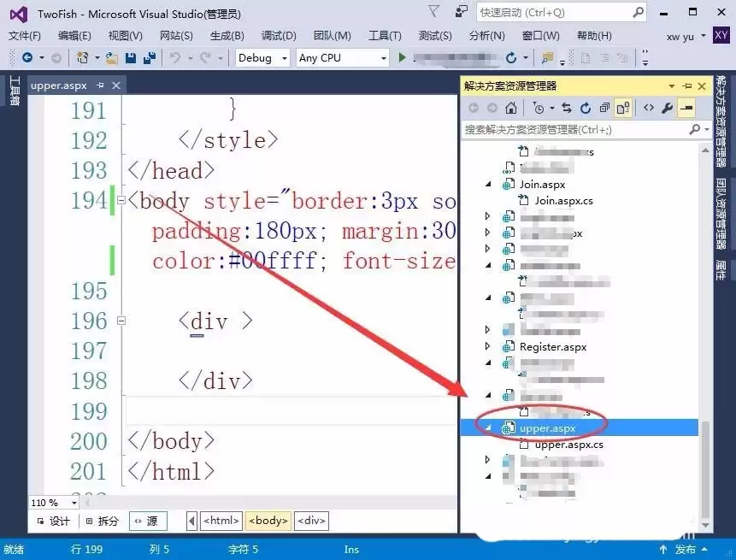Screen dimensions: 736x560
Task: Open the Debug configuration dropdown
Action: point(284,57)
